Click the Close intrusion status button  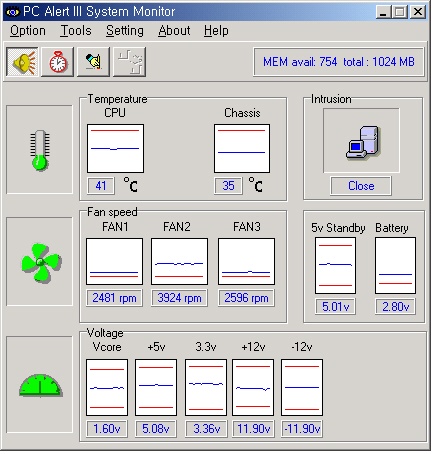point(361,186)
